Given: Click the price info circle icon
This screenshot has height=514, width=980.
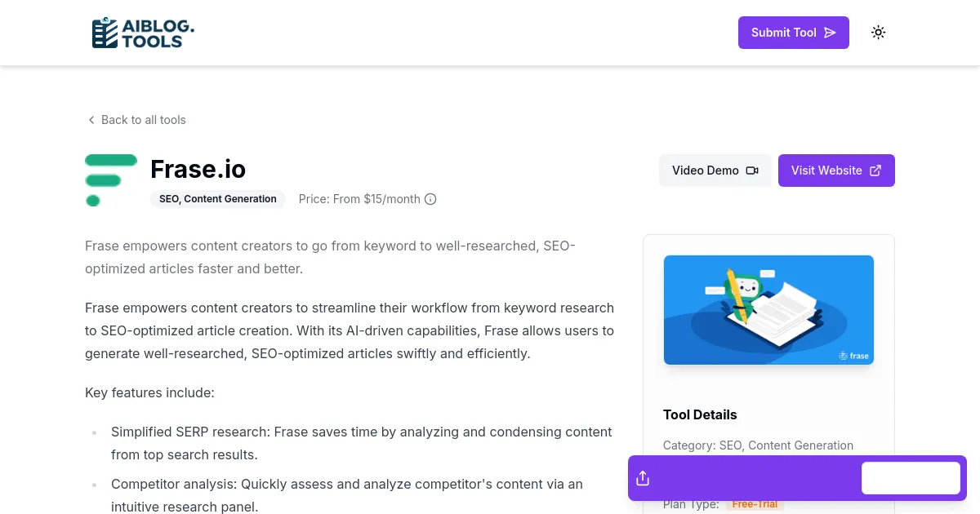Looking at the screenshot, I should 430,199.
